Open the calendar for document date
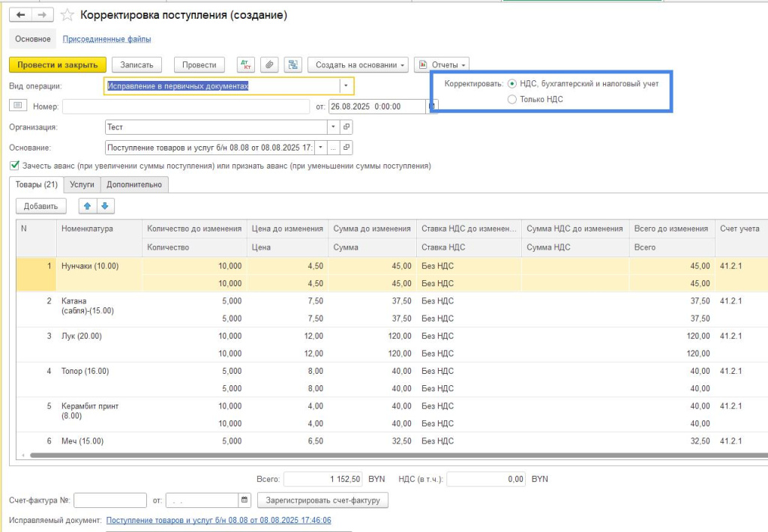The image size is (768, 532). tap(431, 106)
